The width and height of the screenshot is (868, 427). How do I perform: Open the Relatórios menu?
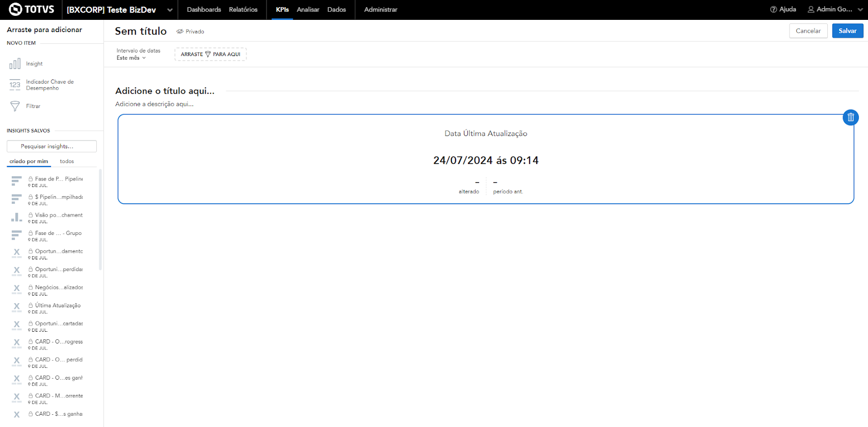click(x=243, y=10)
